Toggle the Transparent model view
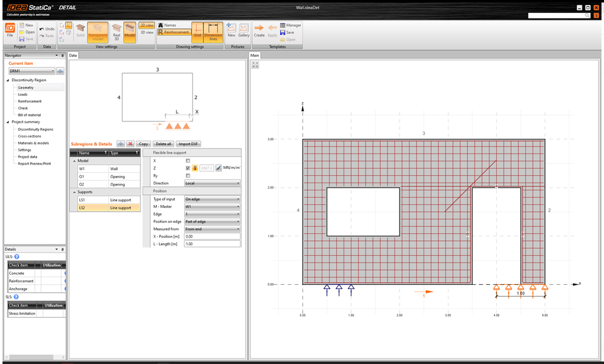 click(97, 32)
